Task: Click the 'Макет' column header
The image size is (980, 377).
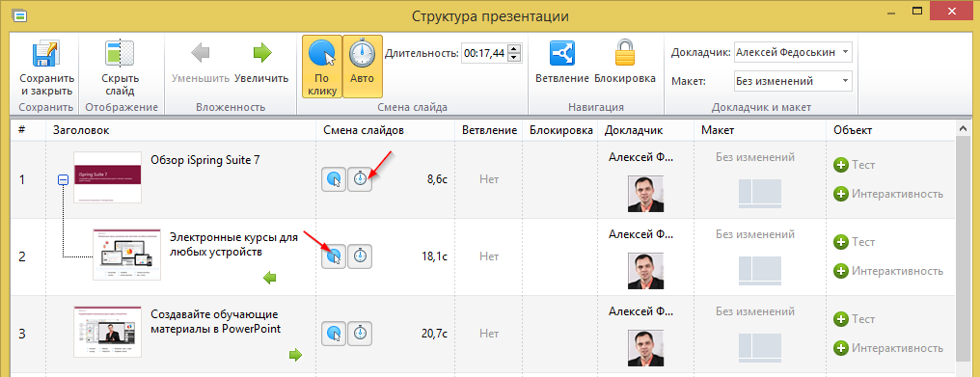Action: pyautogui.click(x=717, y=130)
